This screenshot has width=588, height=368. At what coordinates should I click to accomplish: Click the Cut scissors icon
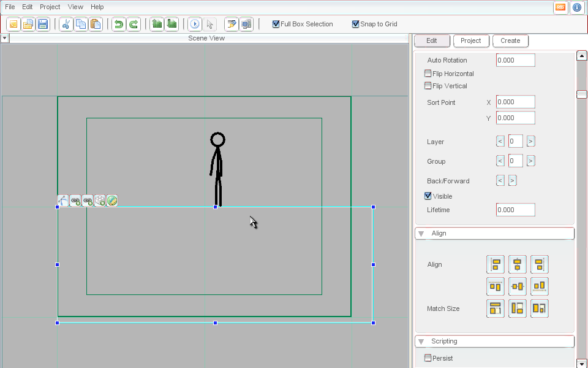[66, 25]
